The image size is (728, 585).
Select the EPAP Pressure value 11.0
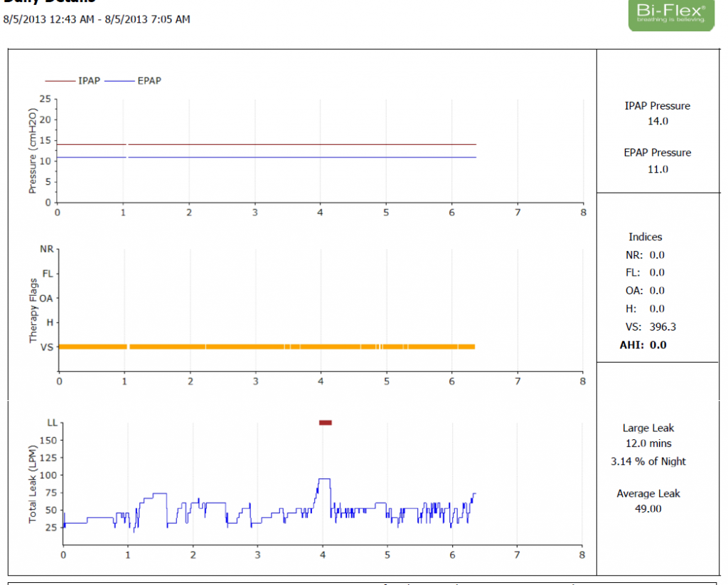[x=657, y=169]
